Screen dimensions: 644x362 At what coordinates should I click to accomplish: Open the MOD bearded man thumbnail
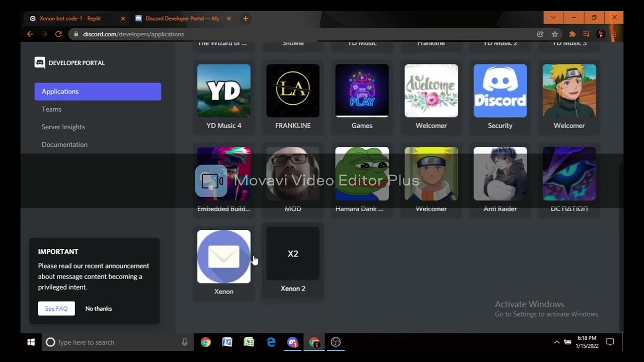(293, 173)
